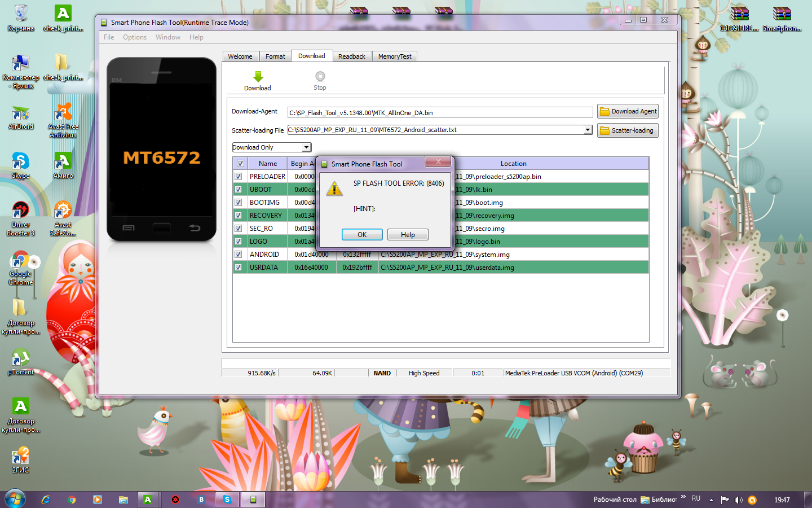Screen dimensions: 812x508
Task: Toggle the select-all checkbox in table header
Action: 240,164
